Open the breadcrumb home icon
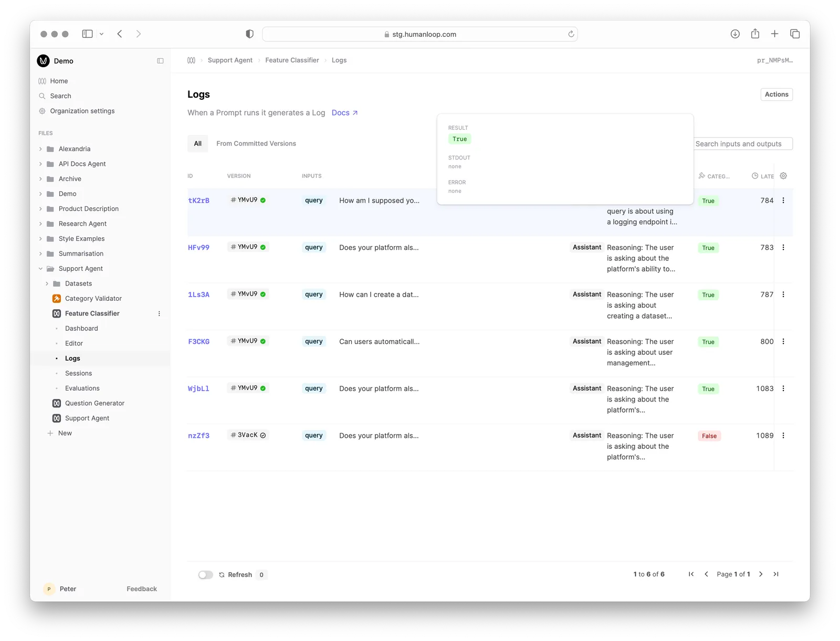 click(x=191, y=60)
